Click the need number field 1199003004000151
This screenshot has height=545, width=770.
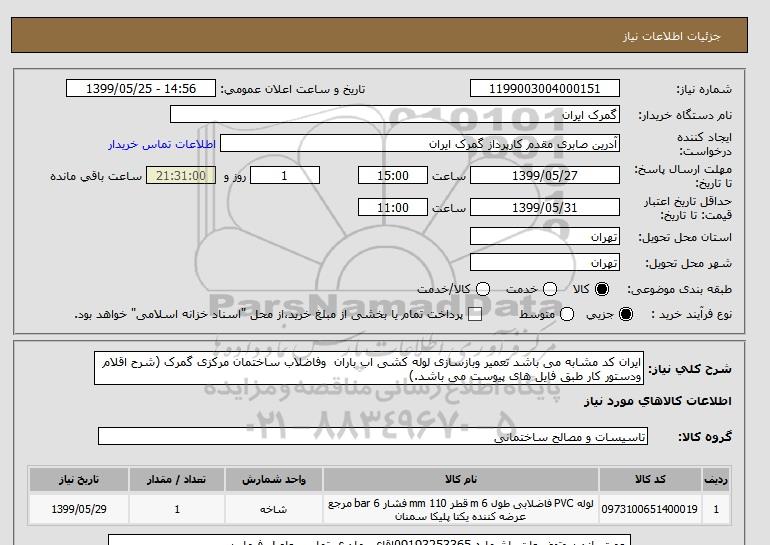(x=545, y=89)
